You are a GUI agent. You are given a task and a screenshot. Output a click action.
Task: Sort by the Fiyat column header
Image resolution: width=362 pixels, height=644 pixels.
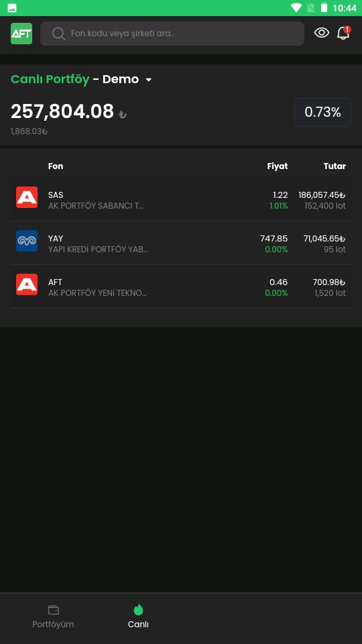(x=278, y=166)
